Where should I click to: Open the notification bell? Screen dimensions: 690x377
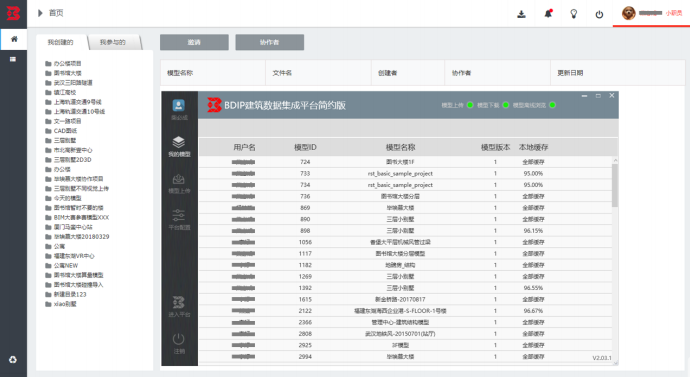click(548, 14)
